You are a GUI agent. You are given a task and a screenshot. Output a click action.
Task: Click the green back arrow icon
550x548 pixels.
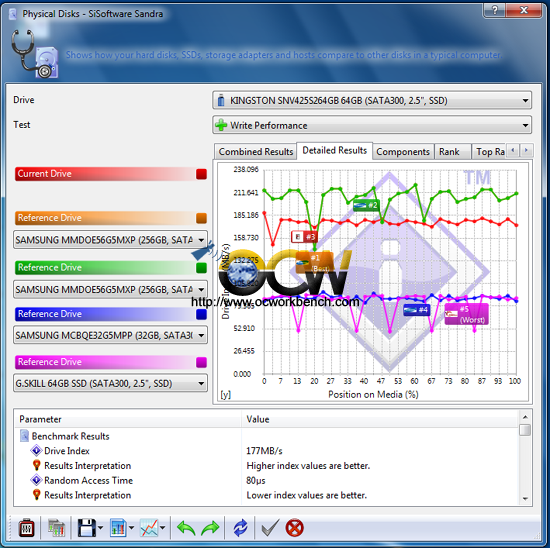pos(186,528)
